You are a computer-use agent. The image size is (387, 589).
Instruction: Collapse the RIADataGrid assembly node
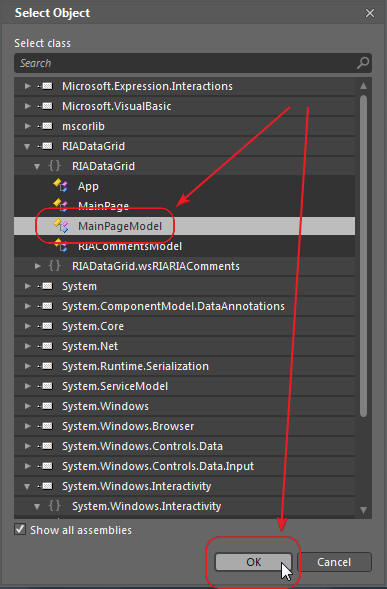27,146
